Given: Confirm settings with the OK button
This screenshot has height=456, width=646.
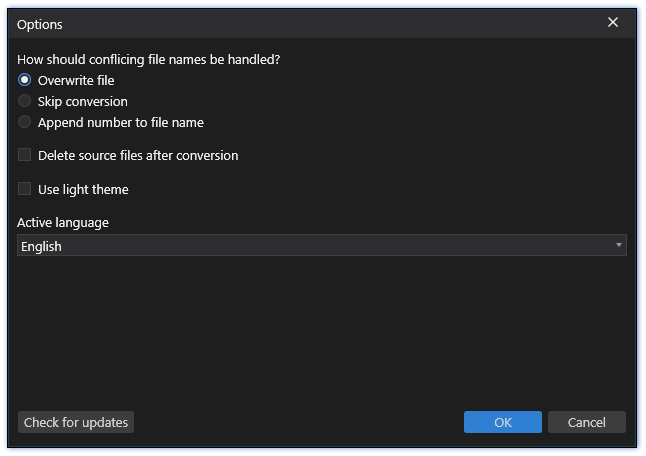Looking at the screenshot, I should [503, 422].
